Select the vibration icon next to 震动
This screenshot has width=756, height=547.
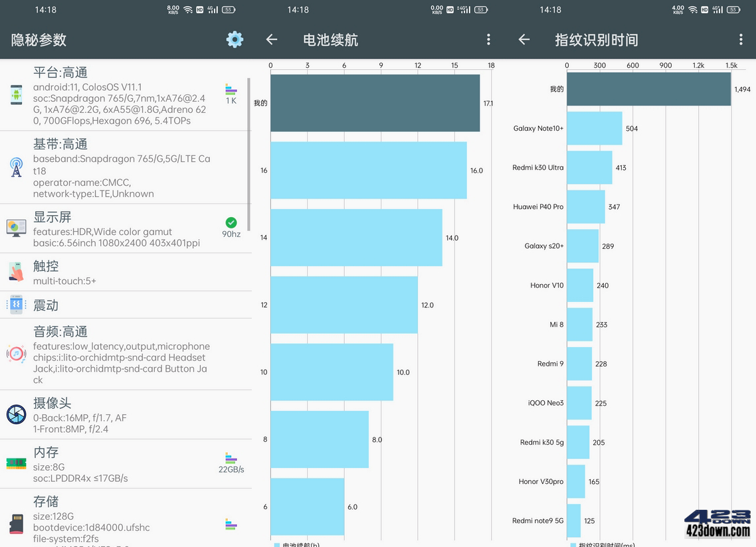16,305
